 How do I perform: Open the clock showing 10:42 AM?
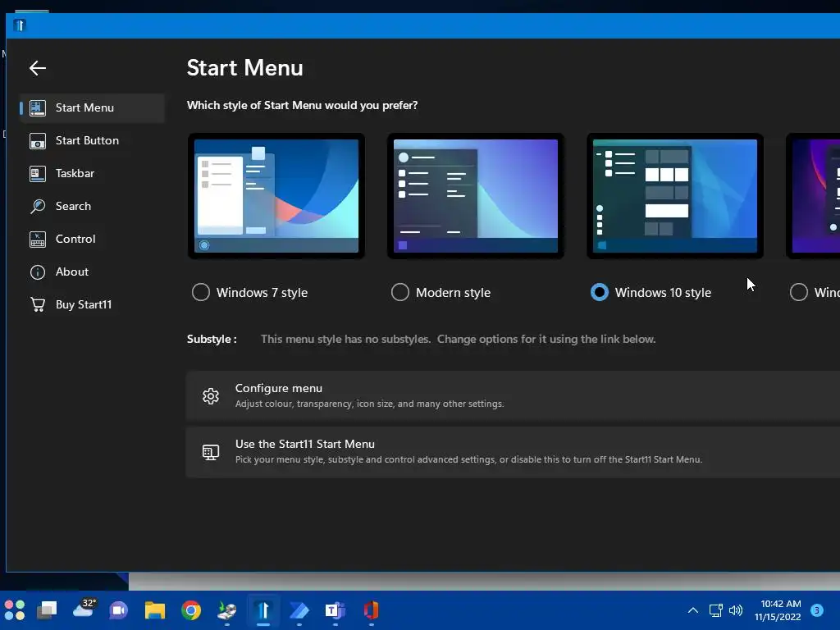click(x=778, y=610)
